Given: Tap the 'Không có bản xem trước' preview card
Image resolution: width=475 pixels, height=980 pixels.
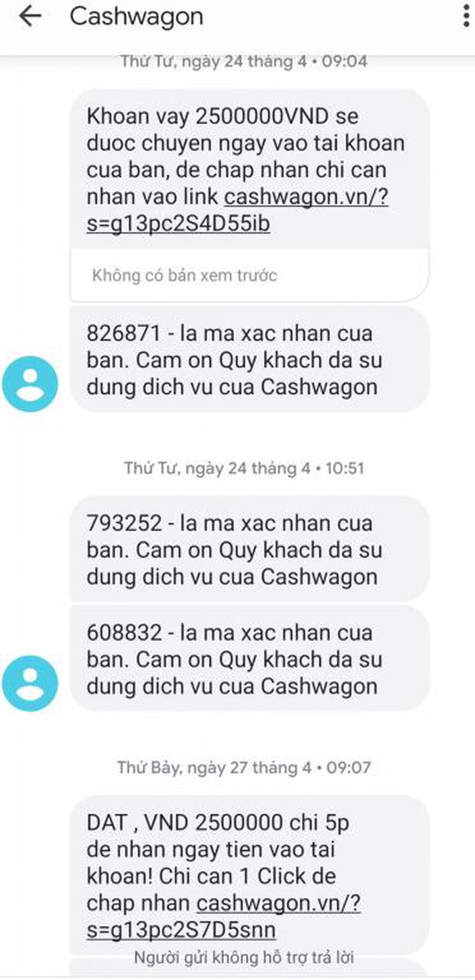Looking at the screenshot, I should click(x=249, y=275).
